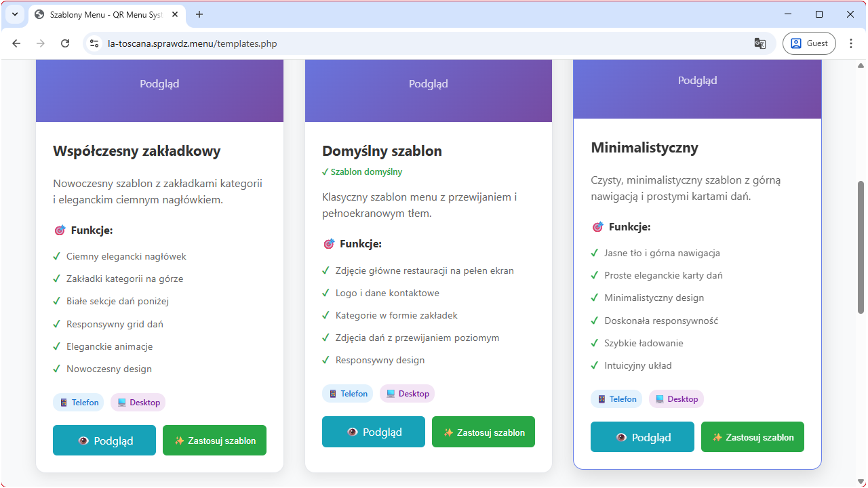Click the browser back arrow
Image resolution: width=868 pixels, height=488 pixels.
click(17, 43)
